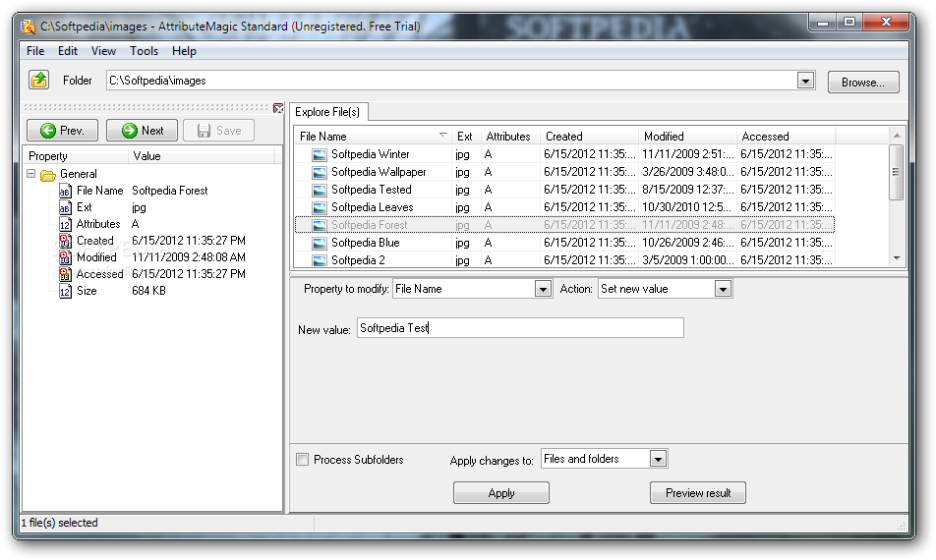
Task: Click the 684 KB size value
Action: pyautogui.click(x=148, y=291)
